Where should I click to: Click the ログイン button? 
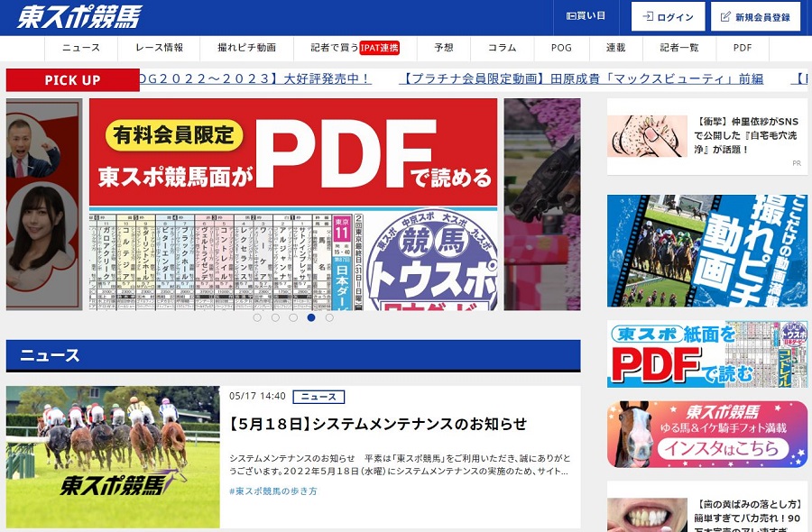click(668, 16)
